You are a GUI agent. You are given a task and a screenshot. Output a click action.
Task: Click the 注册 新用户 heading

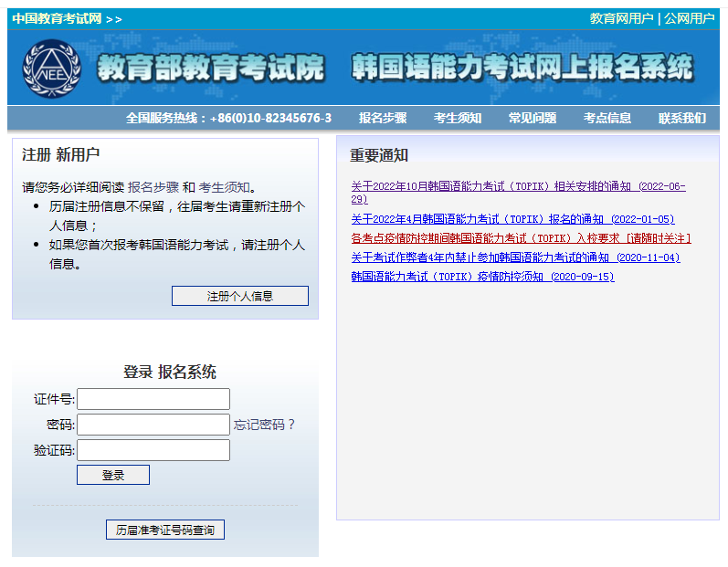61,154
